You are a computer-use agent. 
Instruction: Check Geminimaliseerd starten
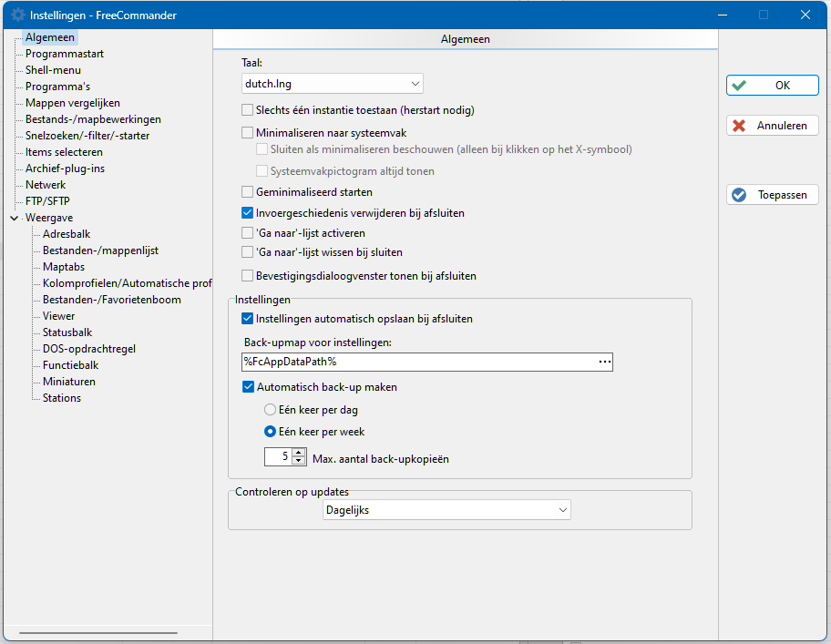point(247,191)
